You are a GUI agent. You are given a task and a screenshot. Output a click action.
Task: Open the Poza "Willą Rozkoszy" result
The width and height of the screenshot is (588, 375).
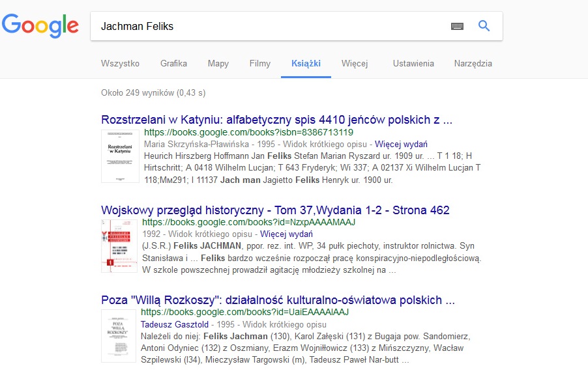(278, 300)
